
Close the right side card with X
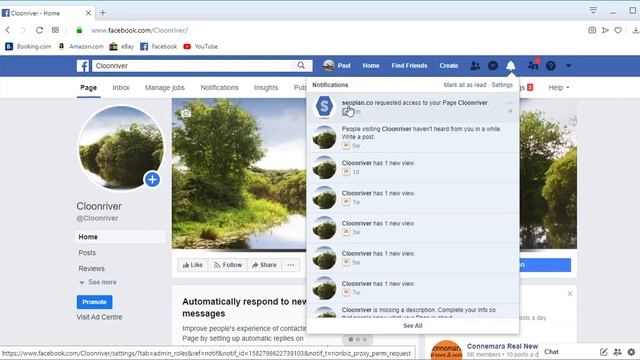pyautogui.click(x=570, y=293)
